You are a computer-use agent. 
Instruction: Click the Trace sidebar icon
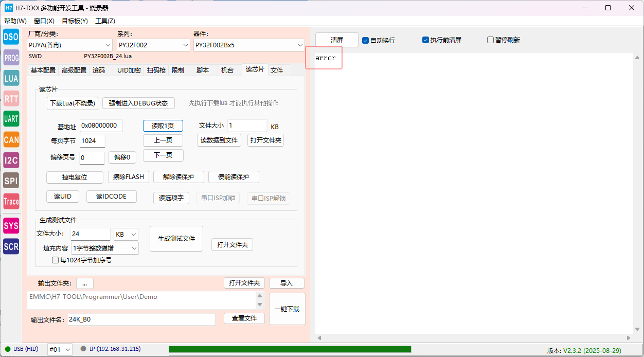(11, 201)
